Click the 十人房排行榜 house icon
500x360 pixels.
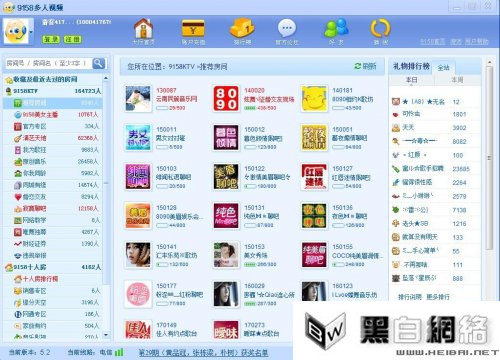tap(18, 279)
